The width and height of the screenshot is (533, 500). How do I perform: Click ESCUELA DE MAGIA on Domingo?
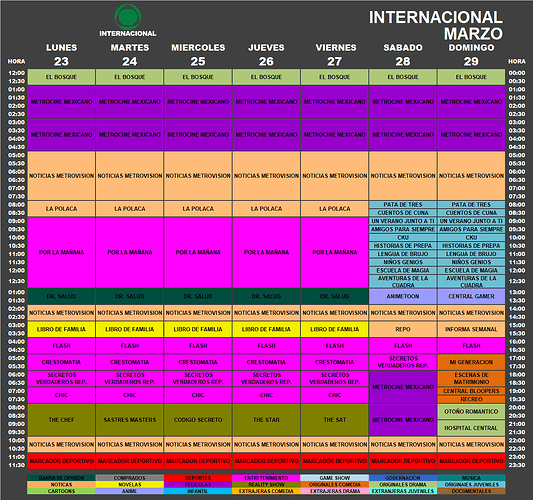click(471, 271)
